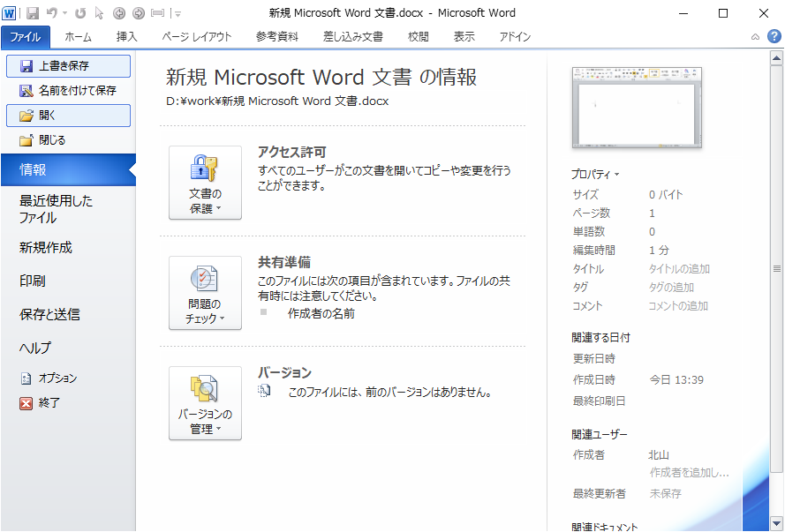Switch to the 参考資料 tab

(x=277, y=37)
